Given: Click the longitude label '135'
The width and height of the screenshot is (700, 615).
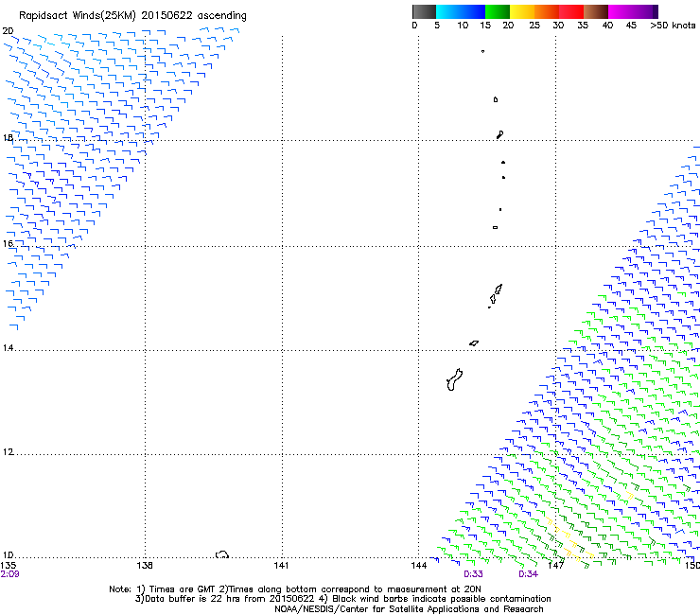Looking at the screenshot, I should [x=8, y=566].
